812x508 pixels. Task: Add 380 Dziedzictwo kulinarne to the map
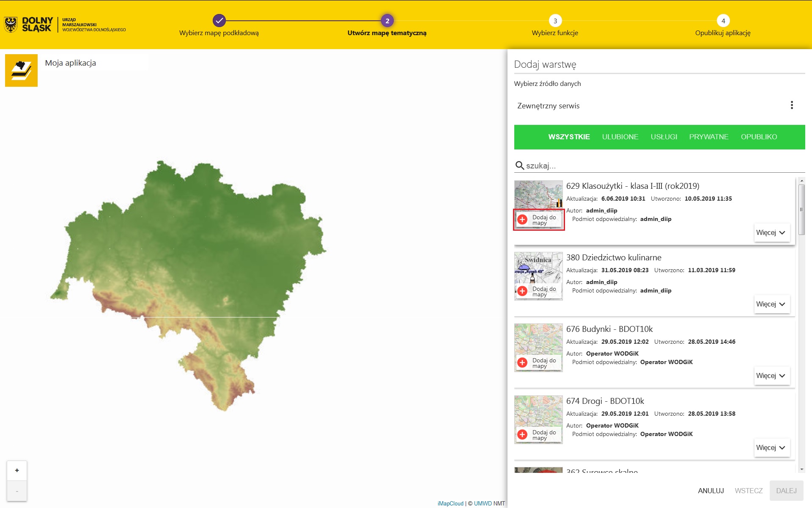click(539, 291)
